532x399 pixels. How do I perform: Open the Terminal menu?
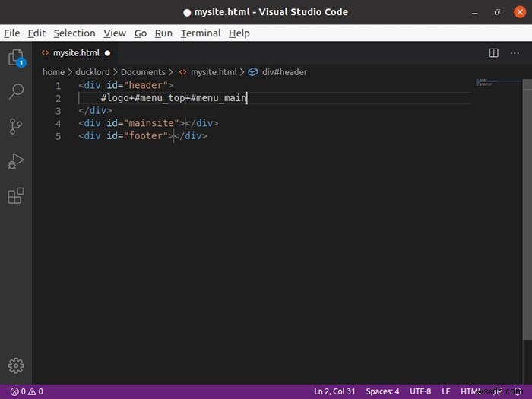pos(201,33)
